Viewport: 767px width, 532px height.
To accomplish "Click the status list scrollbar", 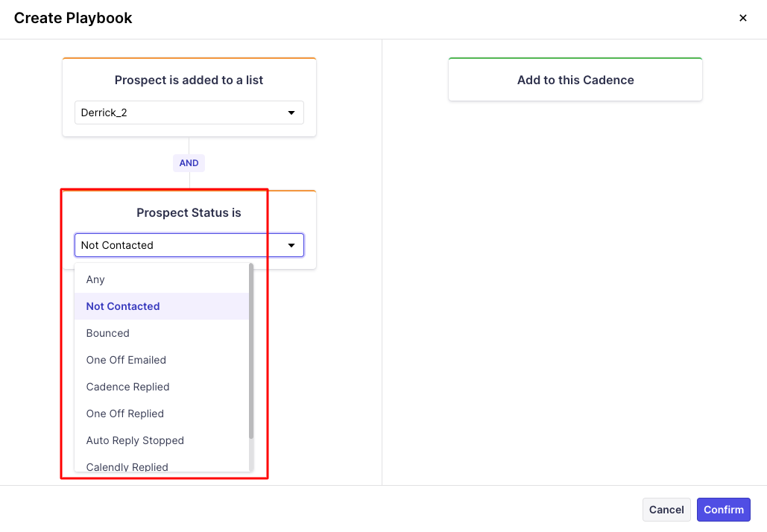I will (251, 350).
